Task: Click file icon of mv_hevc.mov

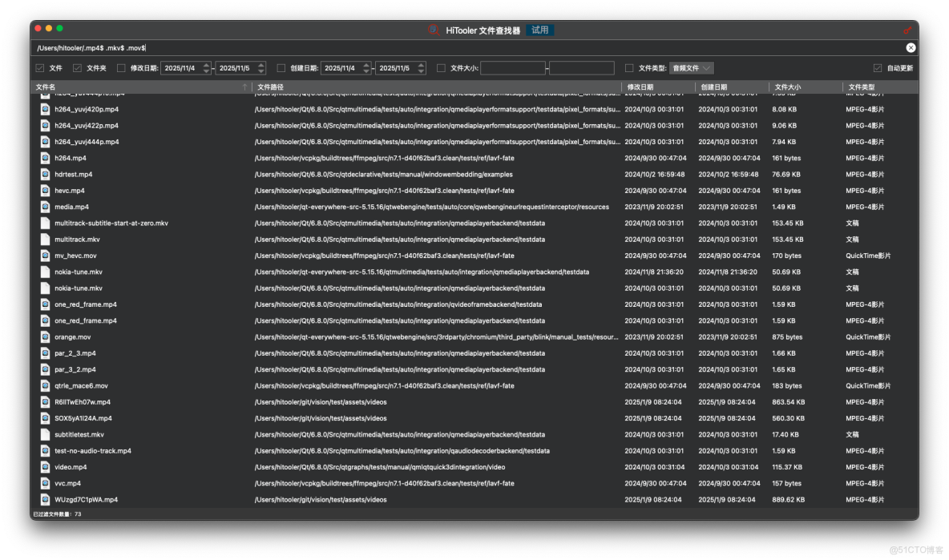Action: 45,256
